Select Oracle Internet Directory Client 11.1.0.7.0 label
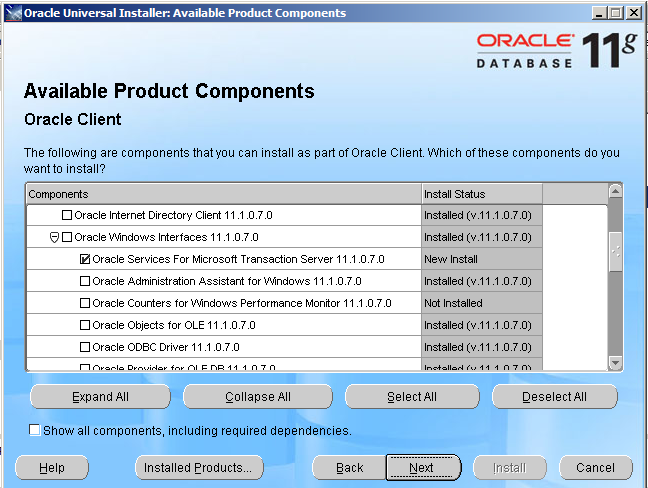This screenshot has height=488, width=648. point(173,215)
